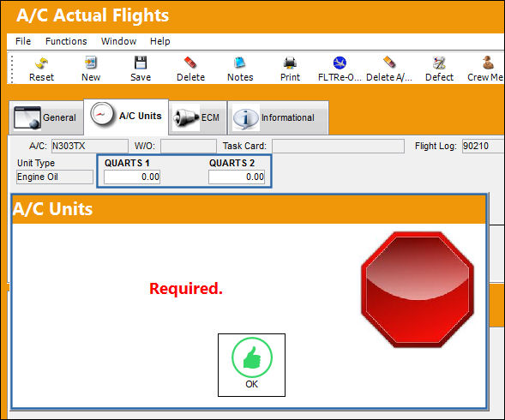The height and width of the screenshot is (420, 505).
Task: Click the Task Card field
Action: [x=338, y=146]
